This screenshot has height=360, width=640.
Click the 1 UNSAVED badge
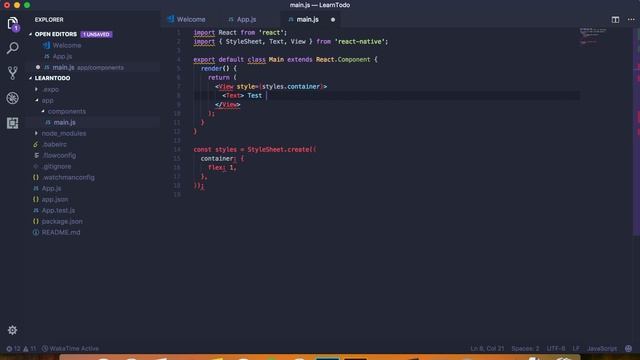[96, 34]
